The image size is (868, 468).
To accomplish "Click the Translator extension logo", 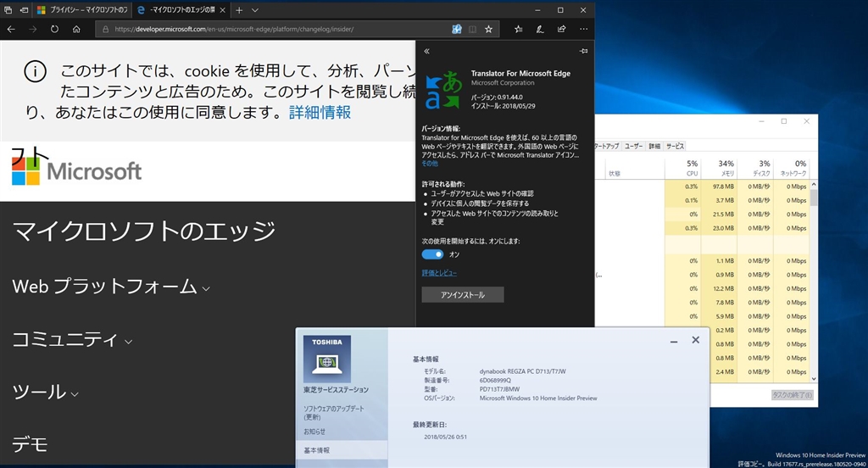I will pyautogui.click(x=443, y=89).
